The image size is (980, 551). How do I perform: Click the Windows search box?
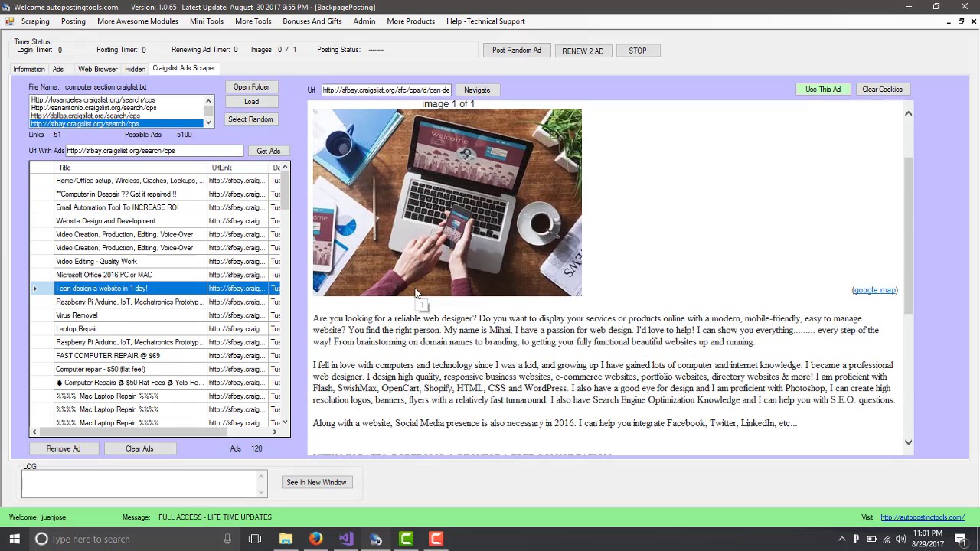point(134,539)
